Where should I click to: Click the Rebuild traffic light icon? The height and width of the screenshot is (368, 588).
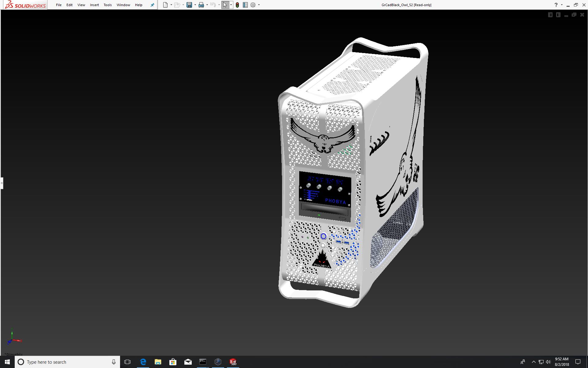tap(237, 5)
